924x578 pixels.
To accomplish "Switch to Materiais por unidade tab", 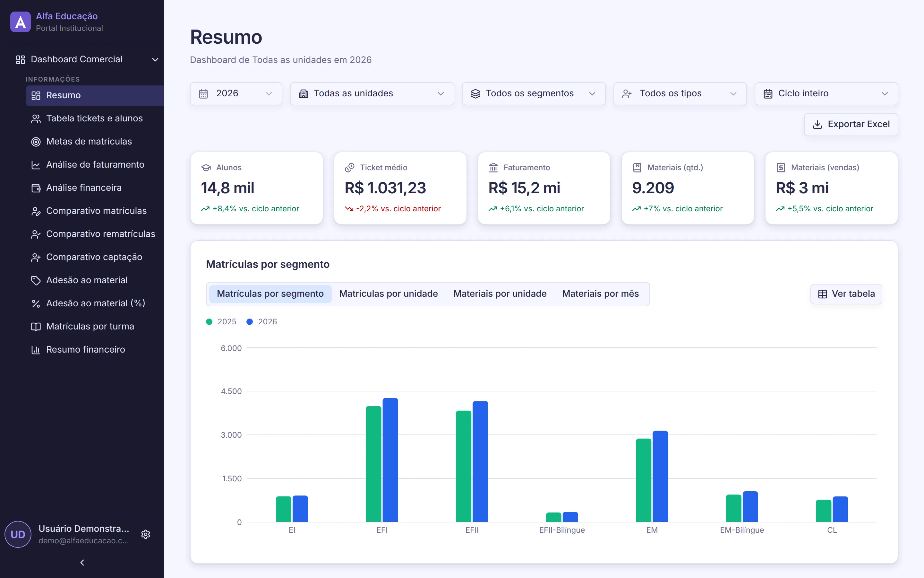I will [500, 293].
